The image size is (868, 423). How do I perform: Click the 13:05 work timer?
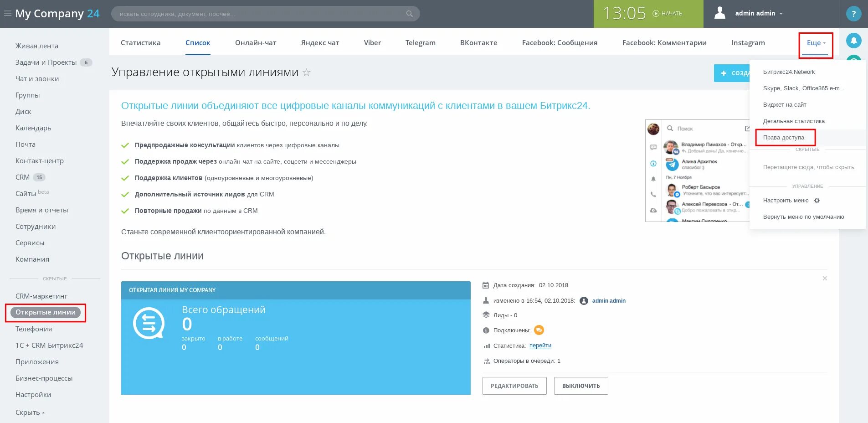click(x=624, y=13)
